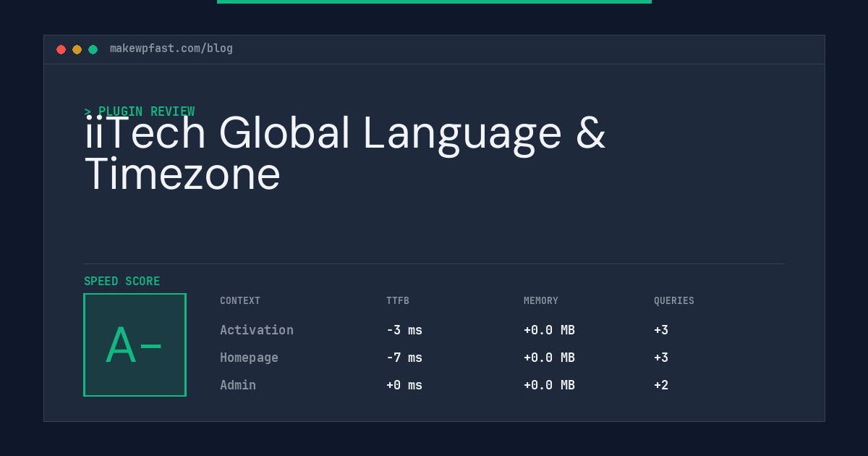Select the Homepage row label

click(249, 358)
